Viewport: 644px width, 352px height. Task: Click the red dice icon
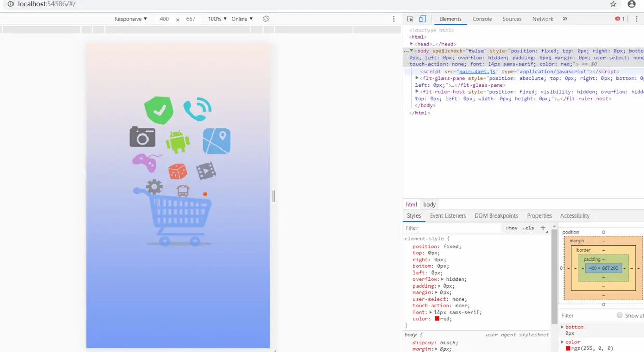click(178, 171)
